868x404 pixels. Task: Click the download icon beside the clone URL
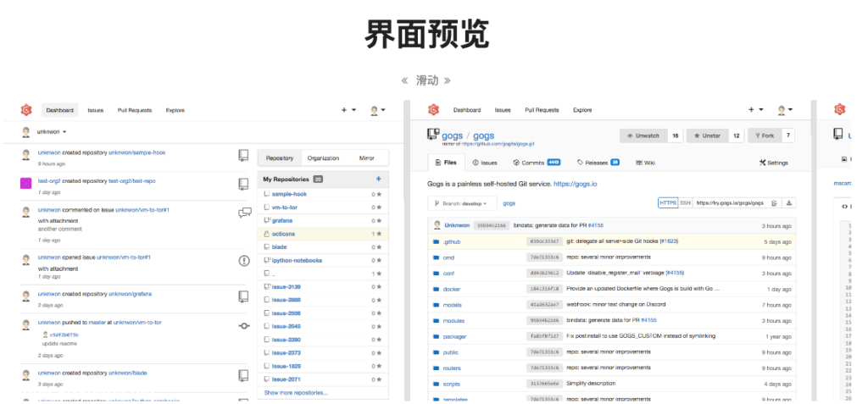(x=789, y=203)
